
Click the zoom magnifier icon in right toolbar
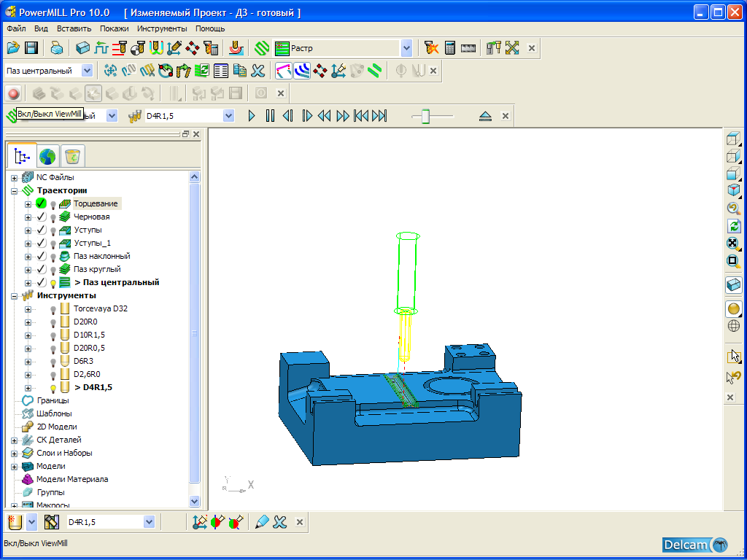pyautogui.click(x=734, y=208)
